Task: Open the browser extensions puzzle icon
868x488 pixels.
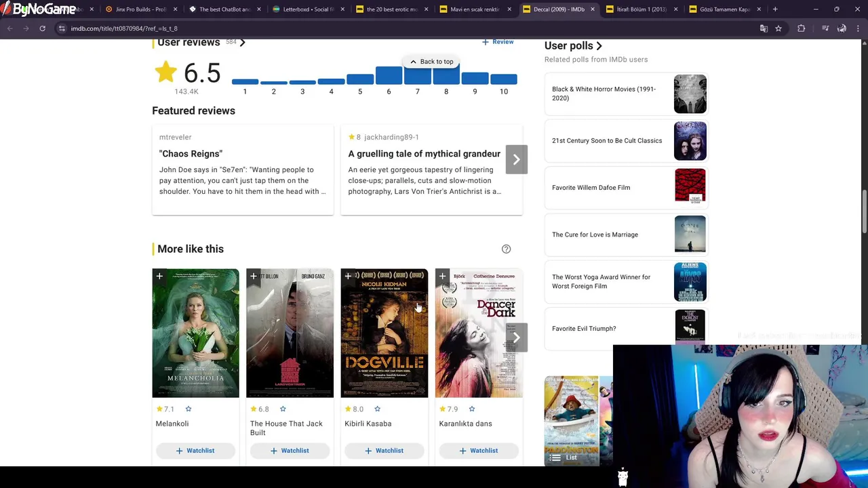Action: point(802,28)
